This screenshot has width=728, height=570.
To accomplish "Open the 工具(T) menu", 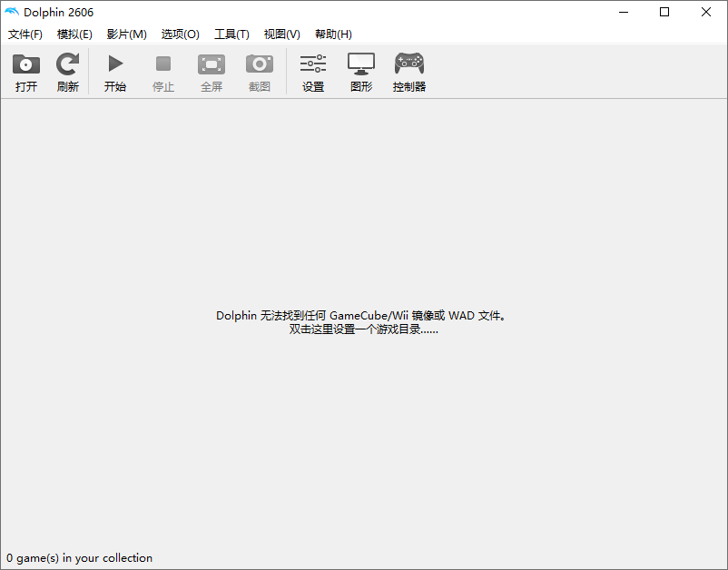I will [231, 34].
